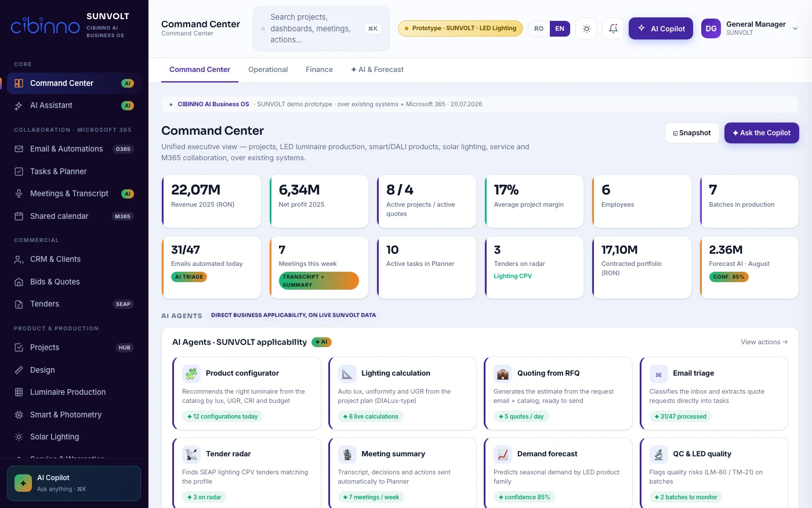The height and width of the screenshot is (508, 812).
Task: Click Active tasks in Planner card
Action: [426, 268]
